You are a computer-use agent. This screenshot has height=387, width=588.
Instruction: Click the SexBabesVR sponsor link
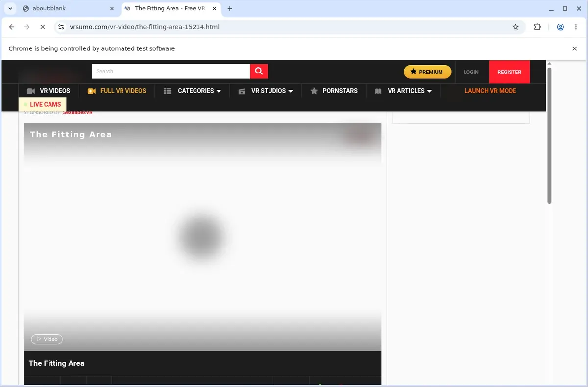(77, 113)
